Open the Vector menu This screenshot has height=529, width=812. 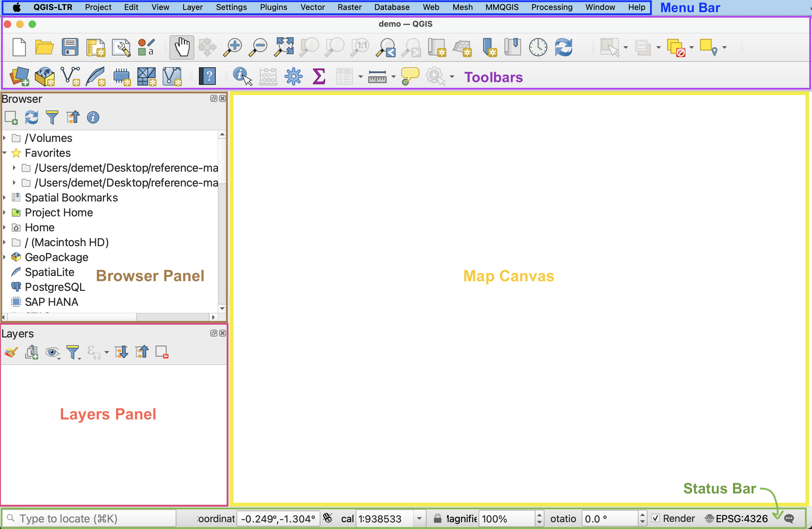312,7
